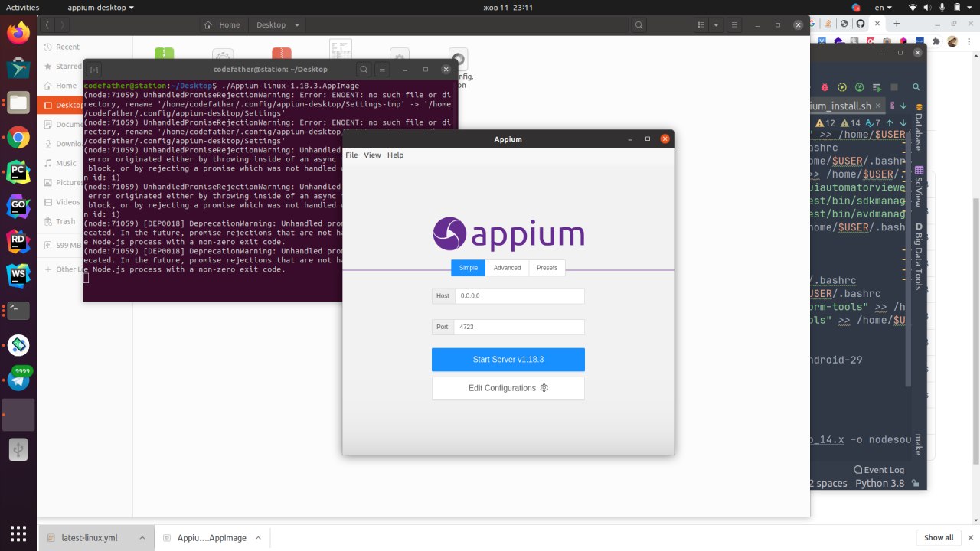Click the Port input field

click(519, 327)
